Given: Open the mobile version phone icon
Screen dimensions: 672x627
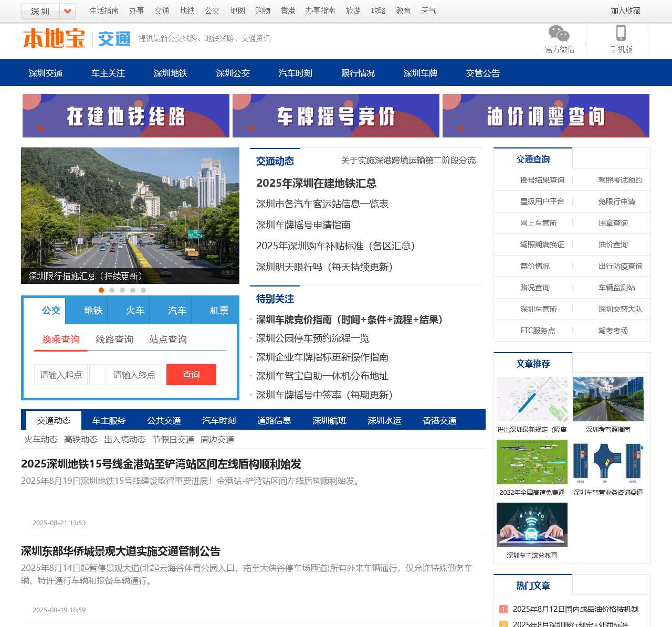Looking at the screenshot, I should (621, 34).
